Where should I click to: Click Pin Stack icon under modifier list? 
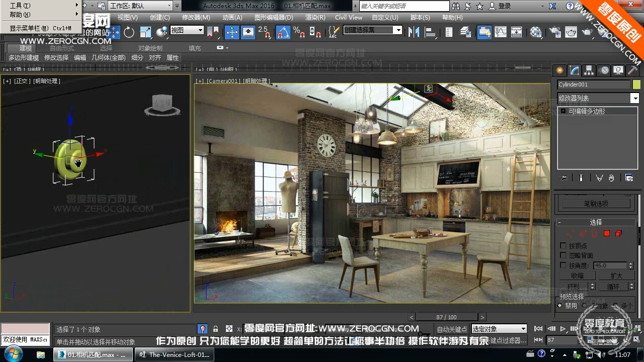(564, 177)
